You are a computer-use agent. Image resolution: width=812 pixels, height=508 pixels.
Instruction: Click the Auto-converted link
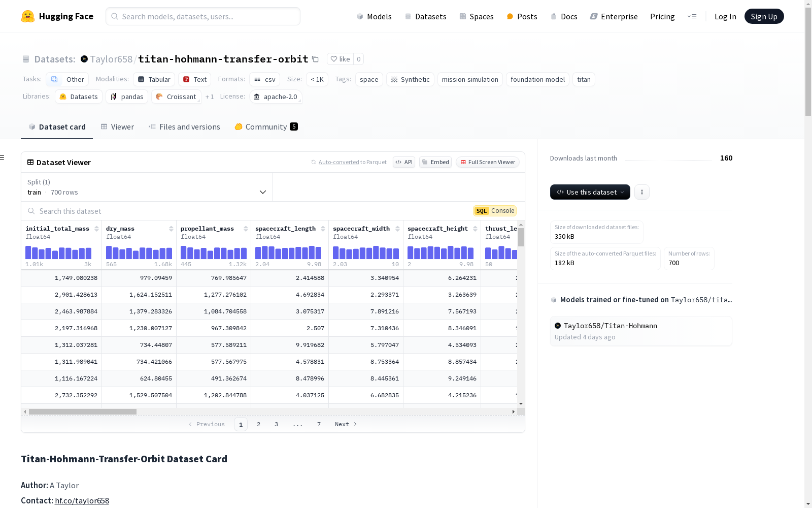click(x=339, y=162)
